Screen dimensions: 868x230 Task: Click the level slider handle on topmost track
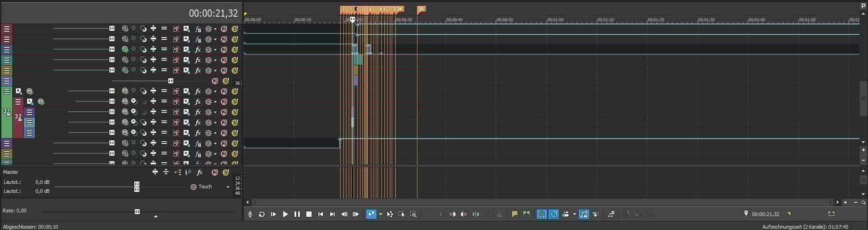click(112, 28)
